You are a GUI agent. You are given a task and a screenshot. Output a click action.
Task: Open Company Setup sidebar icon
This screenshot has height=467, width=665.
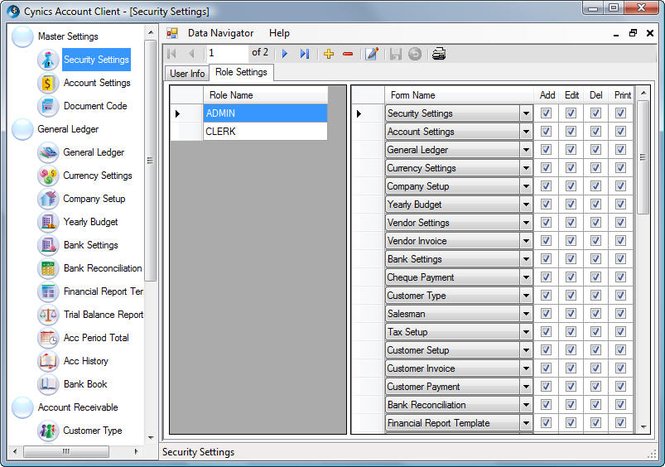coord(48,199)
